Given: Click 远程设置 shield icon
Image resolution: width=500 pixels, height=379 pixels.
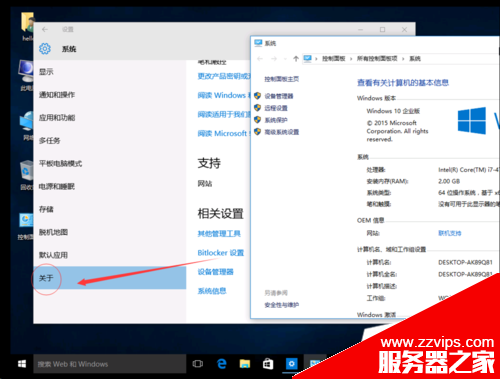Looking at the screenshot, I should (257, 108).
